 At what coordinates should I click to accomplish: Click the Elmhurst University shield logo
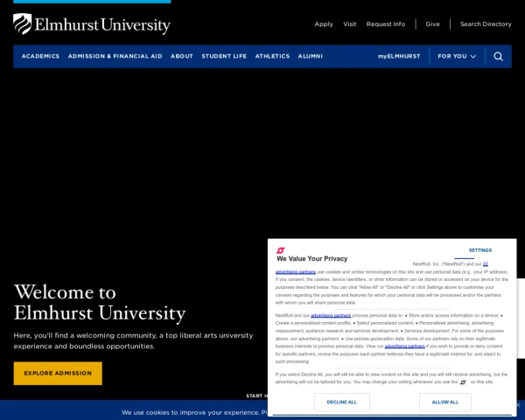pos(23,24)
